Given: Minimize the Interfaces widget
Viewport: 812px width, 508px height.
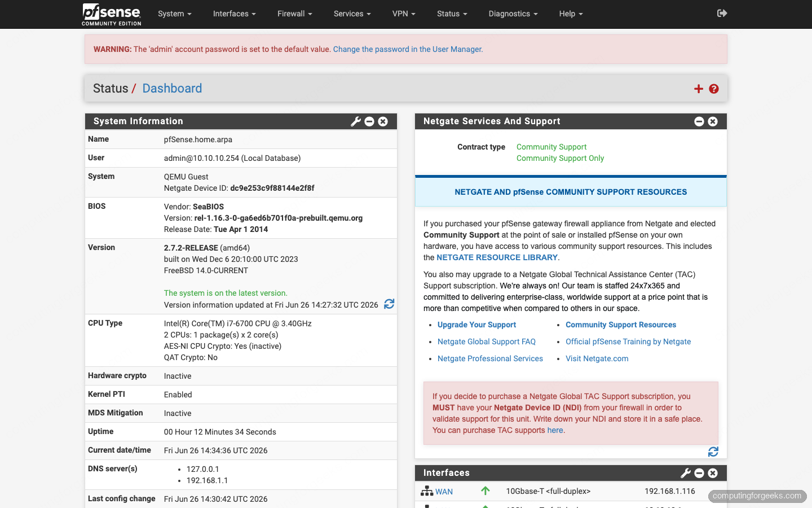Looking at the screenshot, I should [x=699, y=473].
